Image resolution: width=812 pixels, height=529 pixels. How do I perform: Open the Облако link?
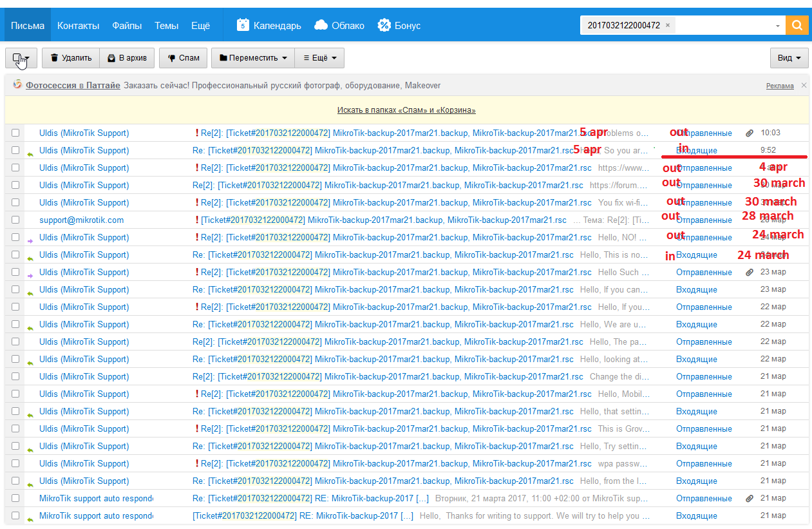coord(348,26)
